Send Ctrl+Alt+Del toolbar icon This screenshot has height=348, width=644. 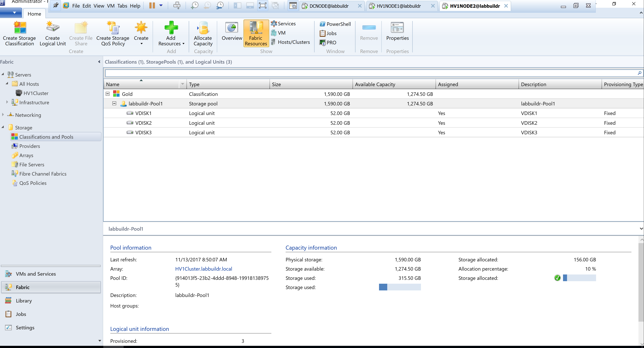coord(177,6)
